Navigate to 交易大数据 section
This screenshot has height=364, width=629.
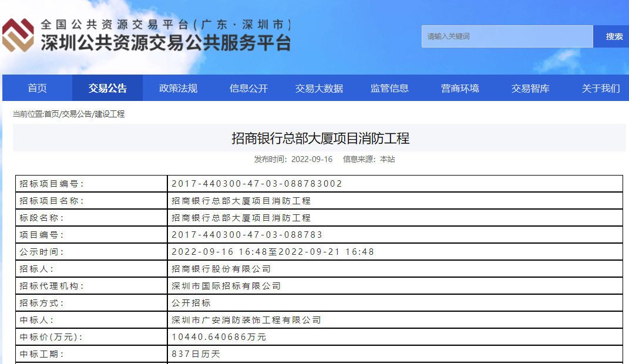pyautogui.click(x=319, y=88)
